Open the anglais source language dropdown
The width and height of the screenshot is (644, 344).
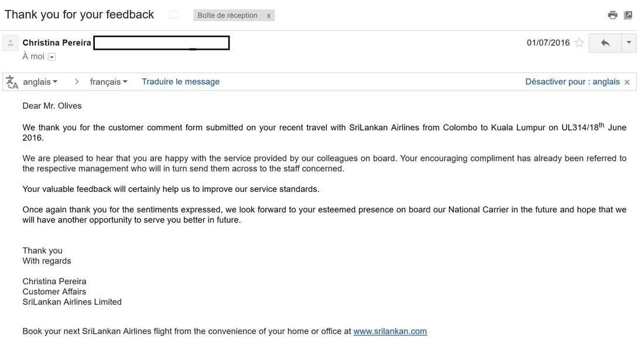pos(40,82)
